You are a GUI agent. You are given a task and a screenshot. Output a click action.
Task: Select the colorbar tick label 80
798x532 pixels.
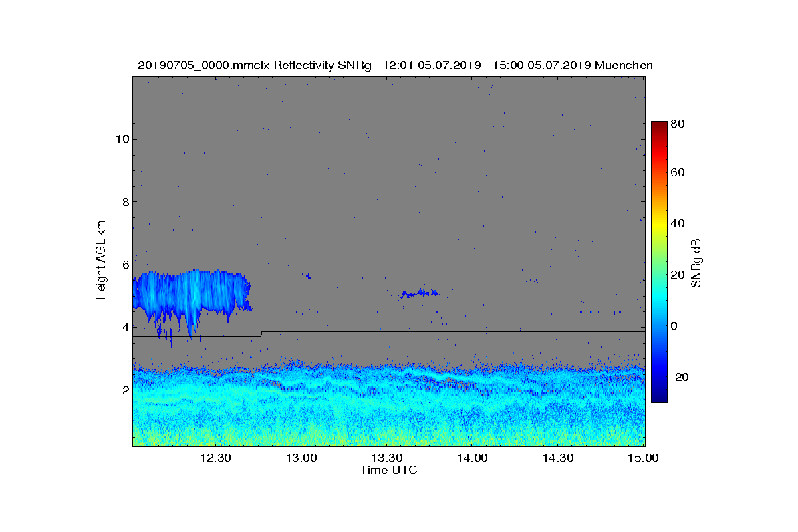(x=678, y=124)
